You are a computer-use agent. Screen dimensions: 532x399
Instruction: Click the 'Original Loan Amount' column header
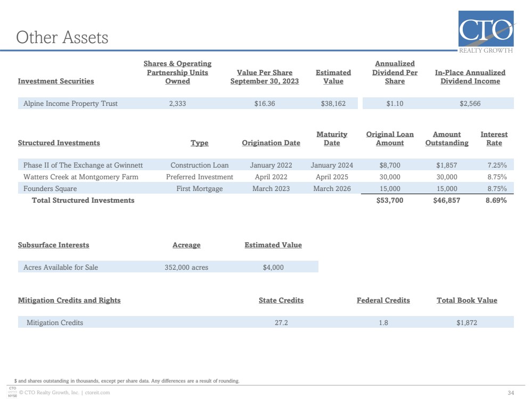pyautogui.click(x=390, y=138)
